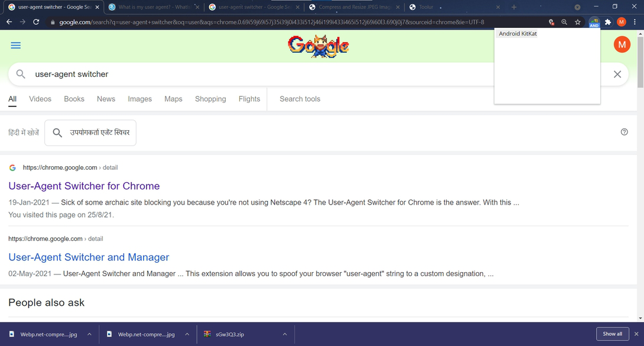Select the News search filter
The height and width of the screenshot is (346, 644).
[x=106, y=99]
